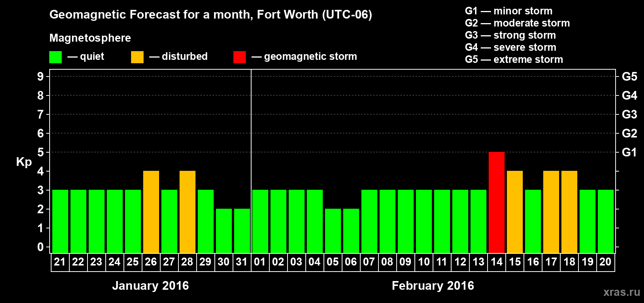644x303 pixels.
Task: Click the date label 01
Action: [x=260, y=262]
